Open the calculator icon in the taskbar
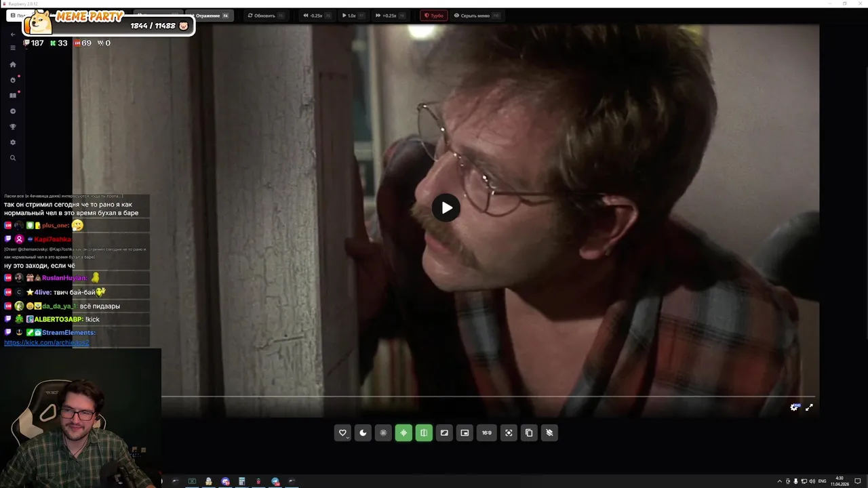Image resolution: width=868 pixels, height=488 pixels. pos(241,481)
